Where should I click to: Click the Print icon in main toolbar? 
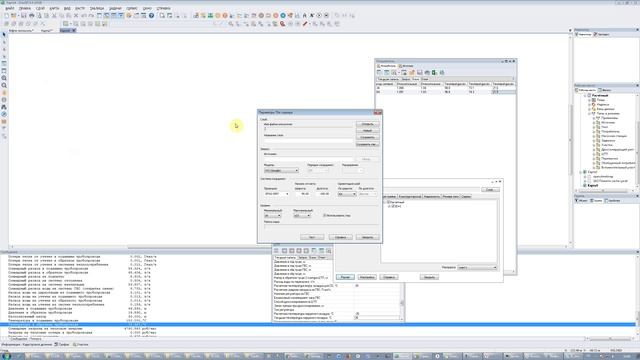(x=31, y=16)
